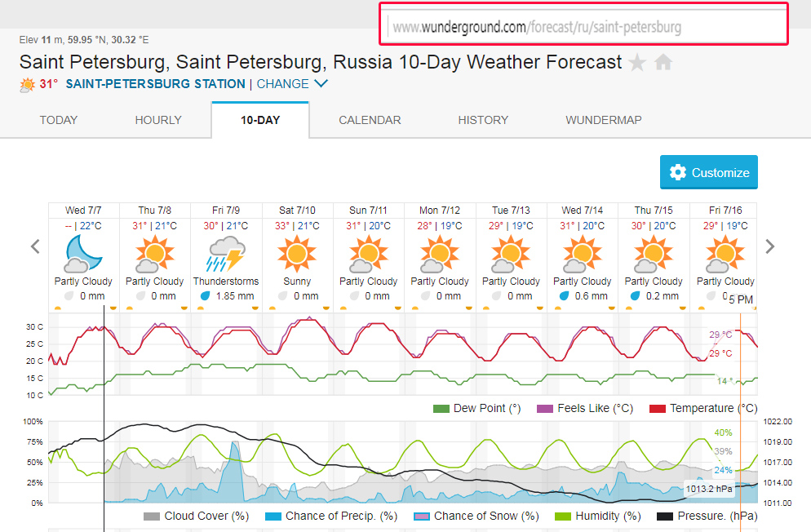This screenshot has width=811, height=532.
Task: Click current conditions sun icon near 31°
Action: 27,84
